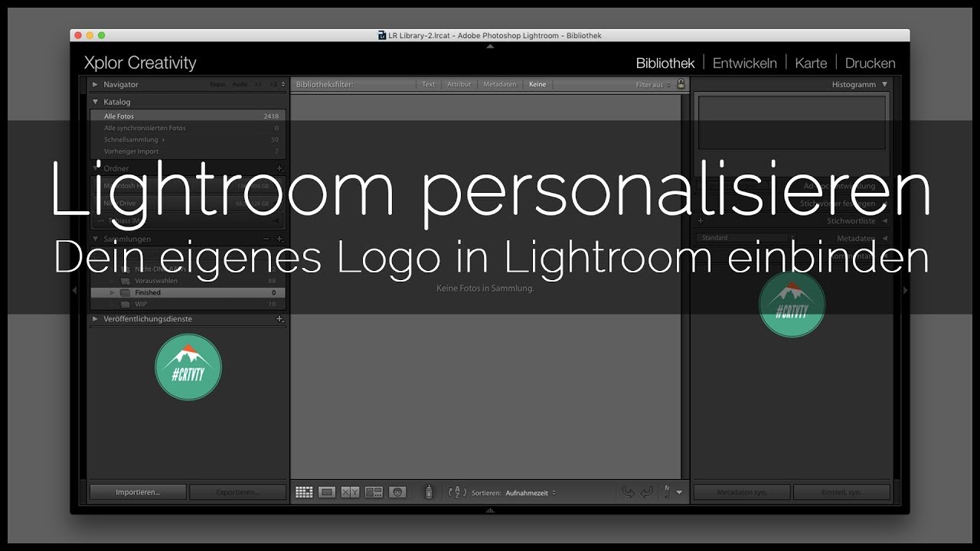Select the Vorheriger Import entry
This screenshot has width=980, height=551.
point(188,152)
